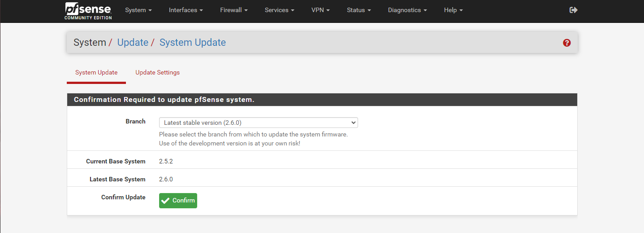Click the Current Base System value 2.5.2
This screenshot has width=644, height=233.
[x=166, y=161]
